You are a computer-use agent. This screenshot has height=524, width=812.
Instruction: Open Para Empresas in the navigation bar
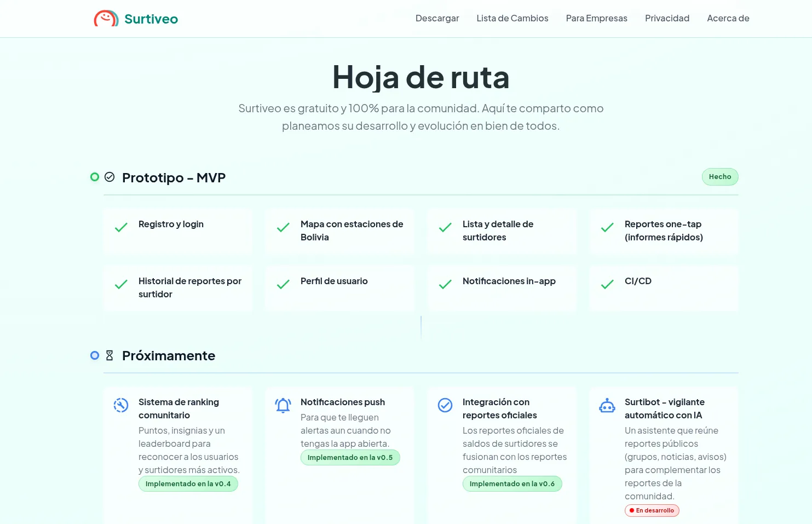point(596,18)
